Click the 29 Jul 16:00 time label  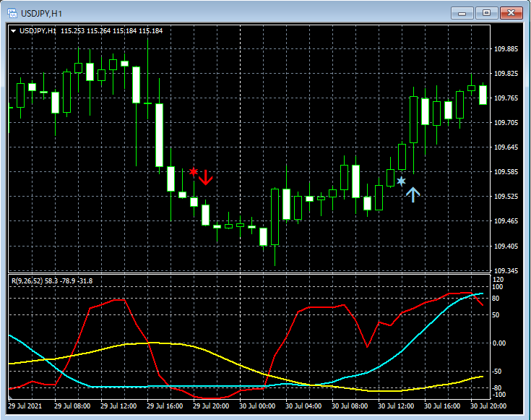[165, 406]
